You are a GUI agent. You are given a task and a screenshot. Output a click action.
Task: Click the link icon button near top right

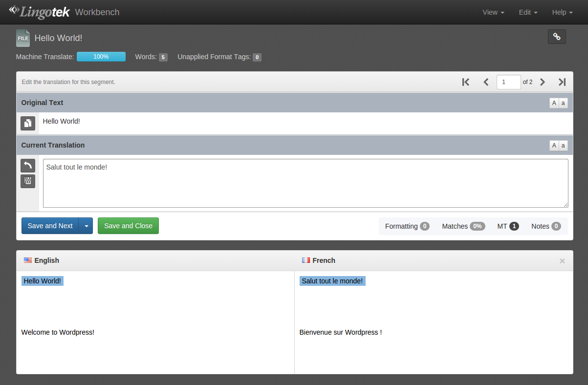tap(557, 37)
